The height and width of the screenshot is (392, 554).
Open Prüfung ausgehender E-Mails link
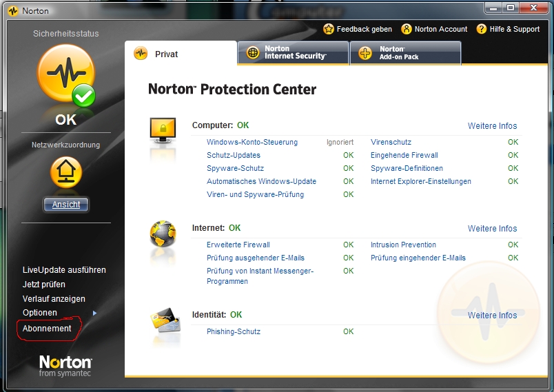click(256, 258)
